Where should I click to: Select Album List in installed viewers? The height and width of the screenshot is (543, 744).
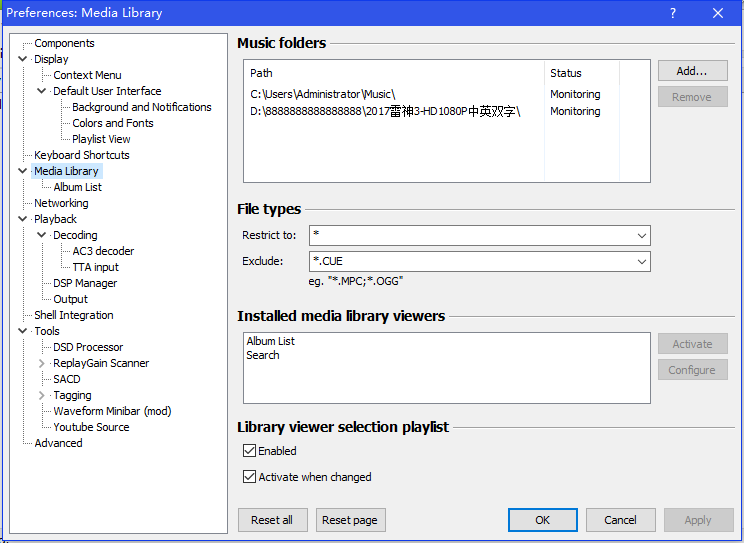coord(271,341)
